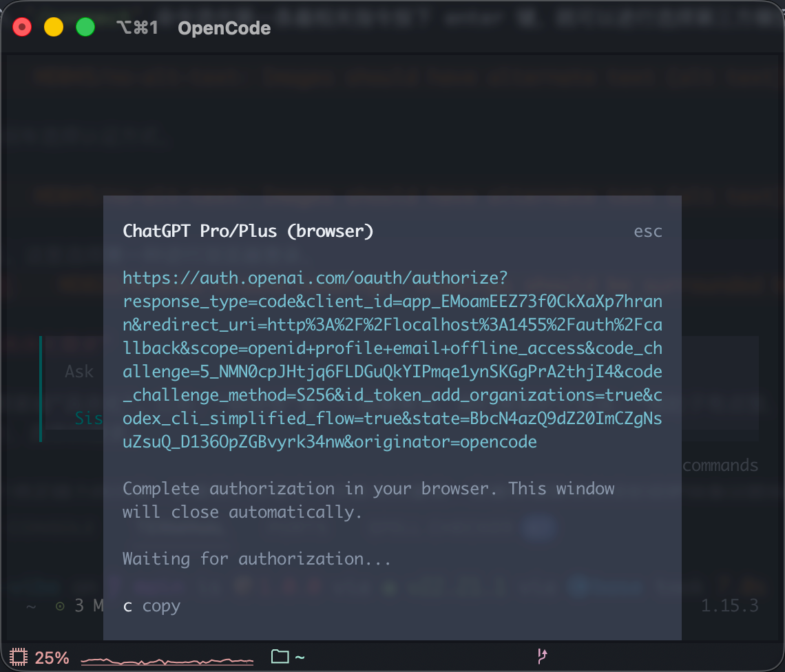785x672 pixels.
Task: Click the 1.15.3 version number
Action: (x=729, y=605)
